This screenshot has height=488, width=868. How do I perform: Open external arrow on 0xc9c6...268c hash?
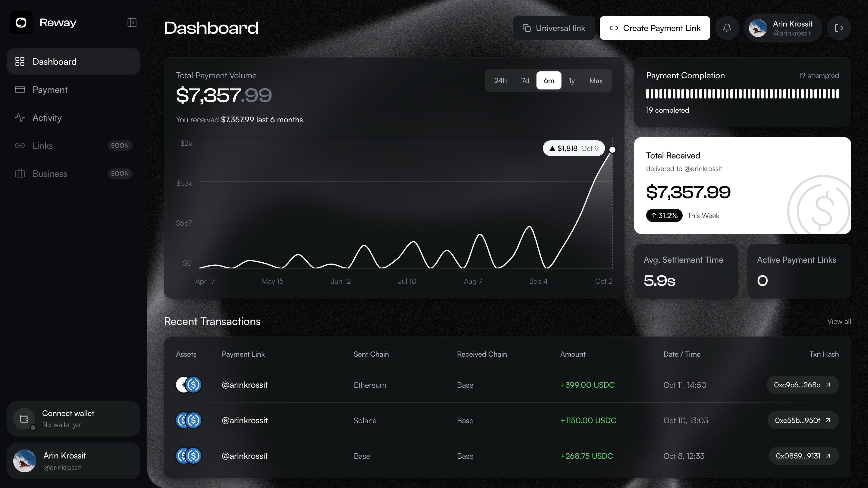tap(828, 385)
